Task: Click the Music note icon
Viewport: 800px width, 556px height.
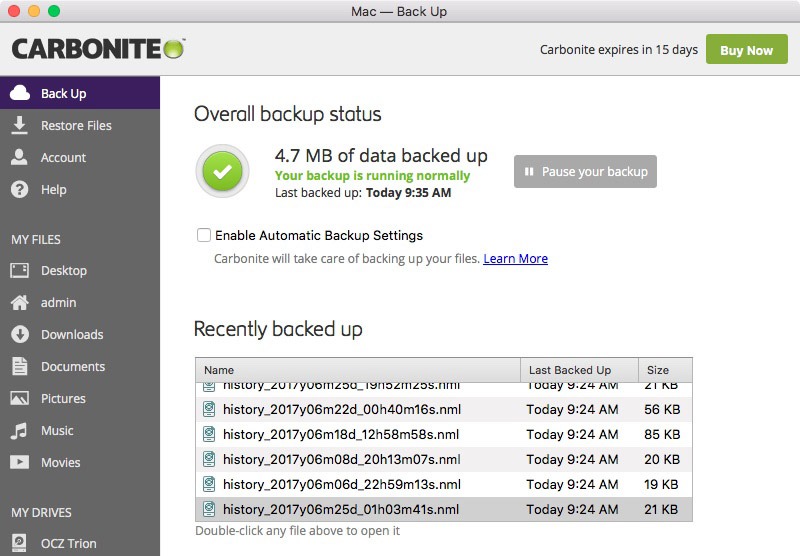Action: pos(19,431)
